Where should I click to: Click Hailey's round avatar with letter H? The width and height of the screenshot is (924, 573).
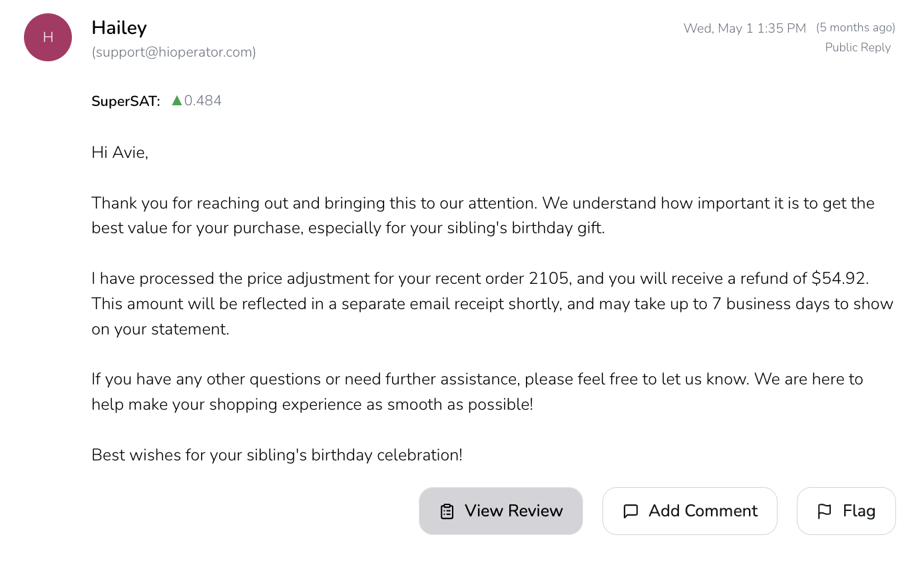48,37
